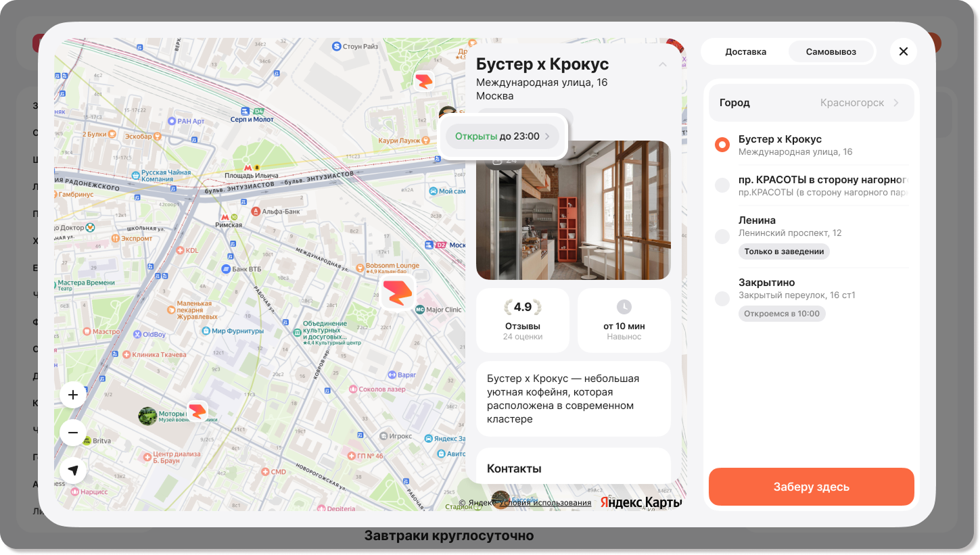Image resolution: width=980 pixels, height=555 pixels.
Task: Open the Клиника Ткачева marker
Action: point(127,355)
